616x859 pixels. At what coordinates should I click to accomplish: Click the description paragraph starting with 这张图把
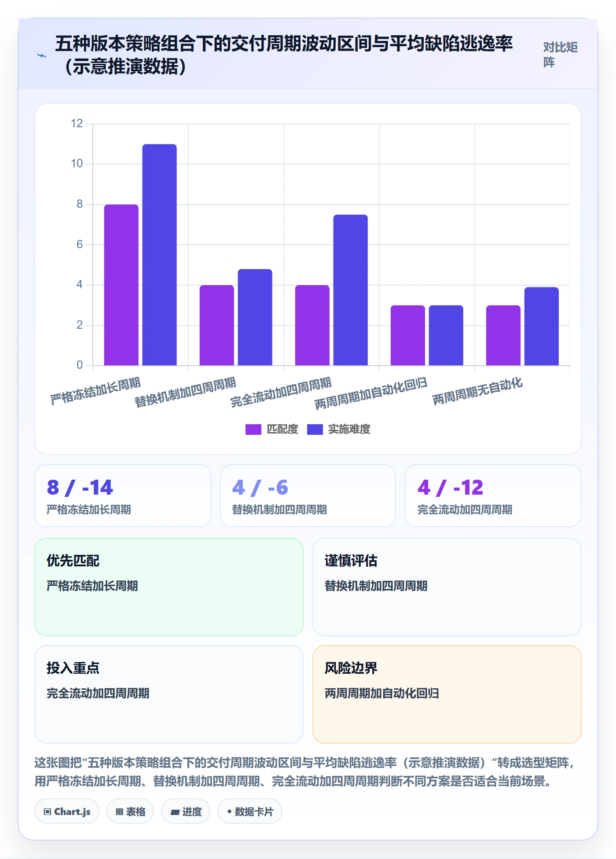304,772
